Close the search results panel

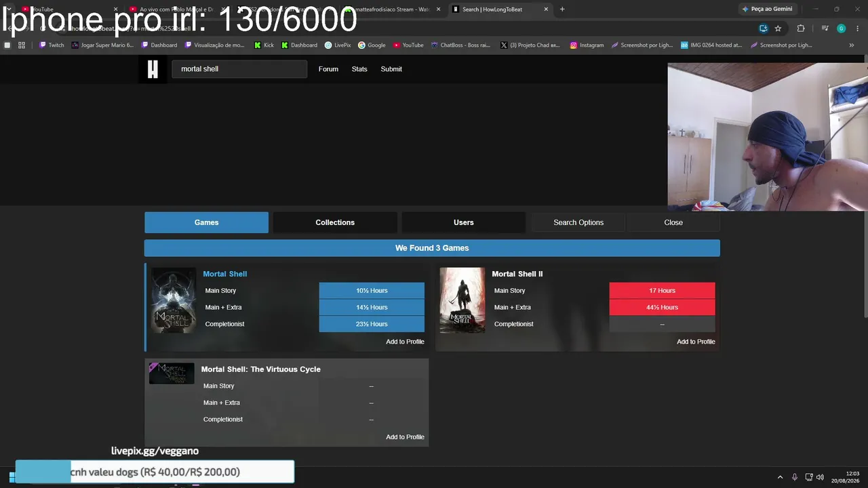pyautogui.click(x=673, y=222)
